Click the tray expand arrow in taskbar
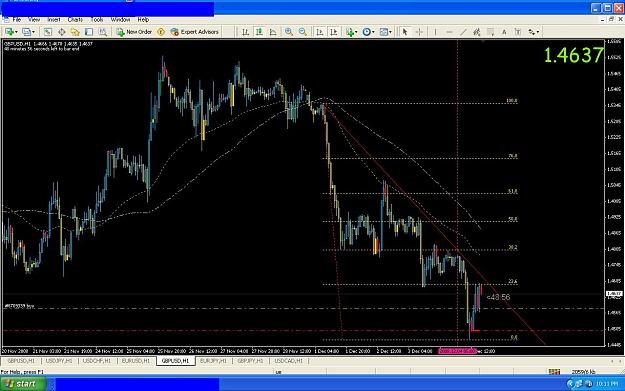Viewport: 625px width, 391px height. (x=570, y=384)
